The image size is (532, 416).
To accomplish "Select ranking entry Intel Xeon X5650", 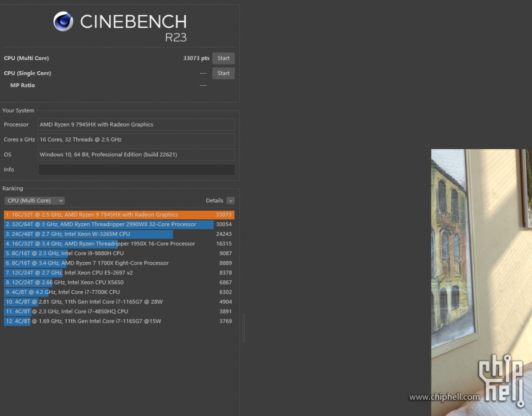I will click(x=119, y=282).
